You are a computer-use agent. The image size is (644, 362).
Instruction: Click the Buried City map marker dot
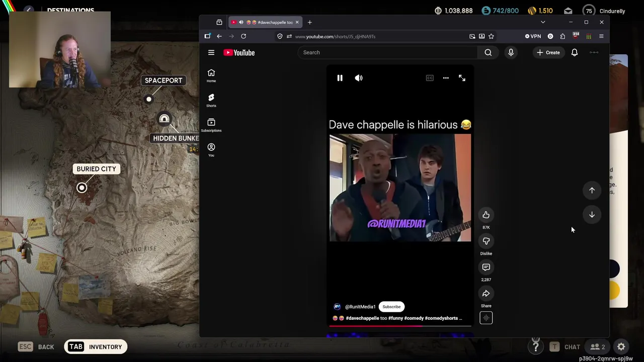[82, 188]
